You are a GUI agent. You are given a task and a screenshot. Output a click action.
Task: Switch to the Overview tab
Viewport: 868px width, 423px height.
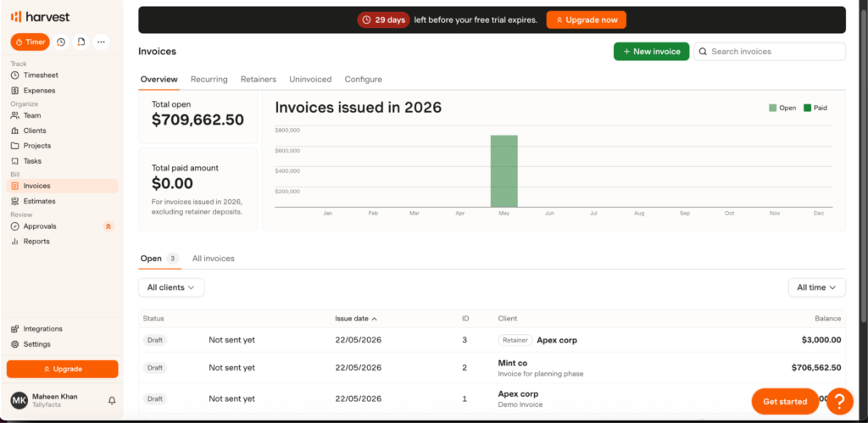(x=159, y=79)
